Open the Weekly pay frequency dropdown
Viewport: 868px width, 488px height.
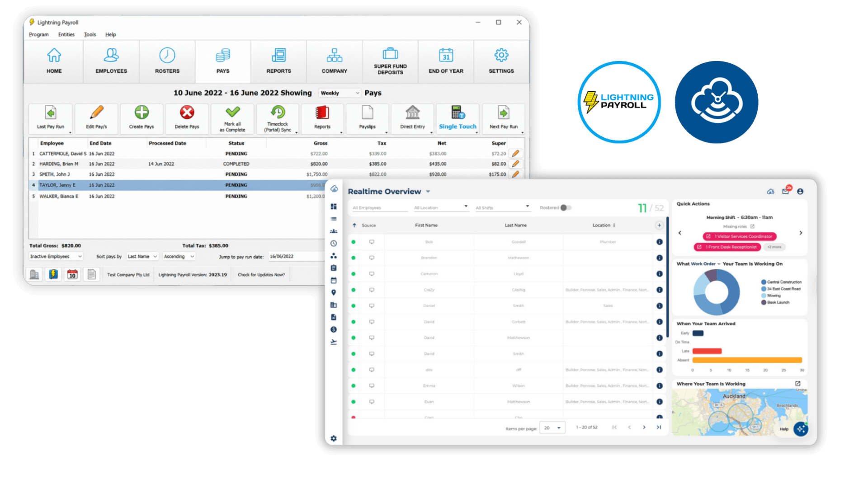340,93
